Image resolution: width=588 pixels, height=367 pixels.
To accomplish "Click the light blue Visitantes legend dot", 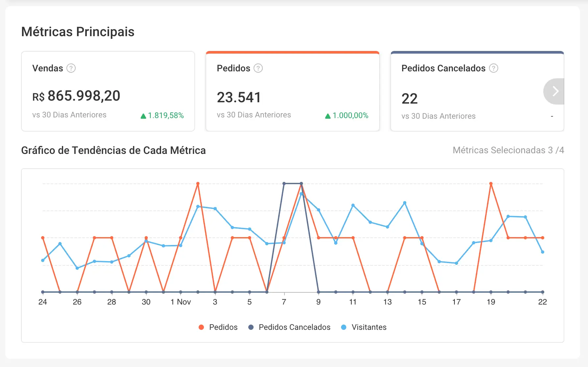I will (x=344, y=327).
